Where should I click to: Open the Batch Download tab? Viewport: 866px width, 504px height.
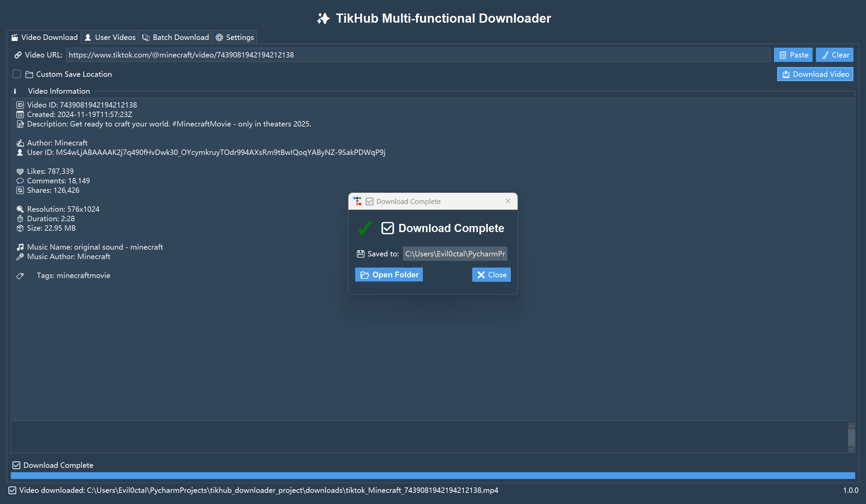[175, 37]
